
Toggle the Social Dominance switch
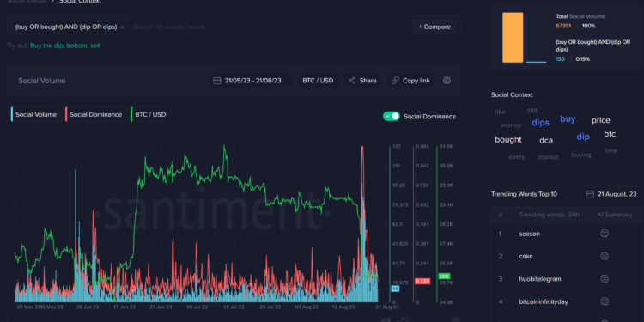(x=391, y=116)
